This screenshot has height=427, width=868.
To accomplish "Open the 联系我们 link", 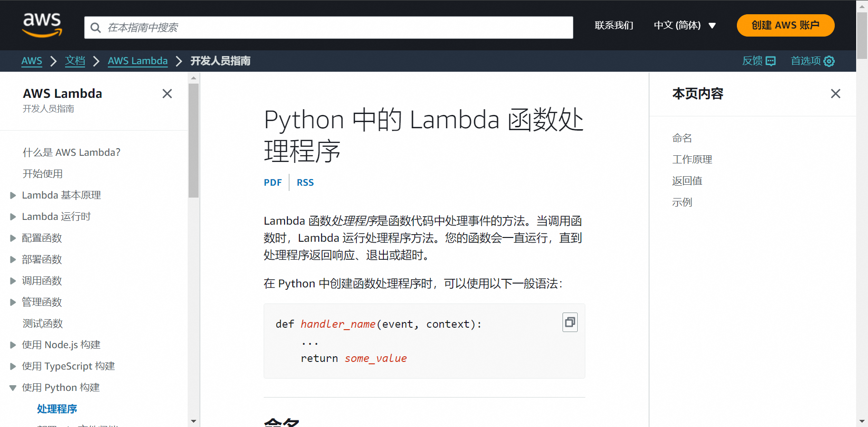I will point(614,25).
